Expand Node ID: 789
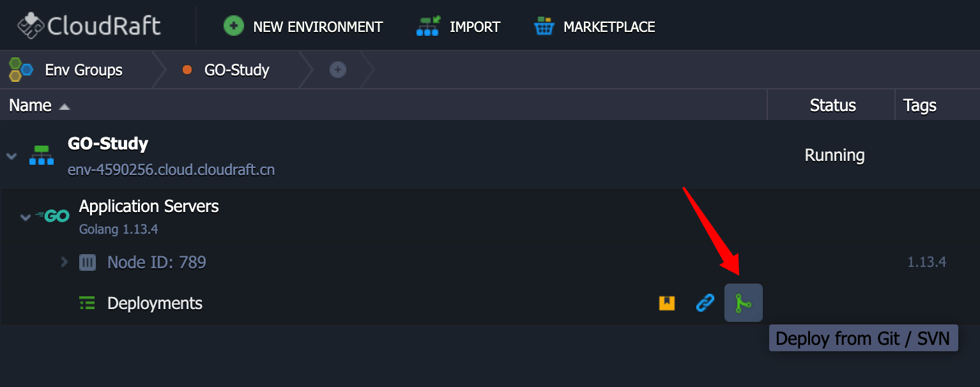980x387 pixels. click(x=64, y=262)
